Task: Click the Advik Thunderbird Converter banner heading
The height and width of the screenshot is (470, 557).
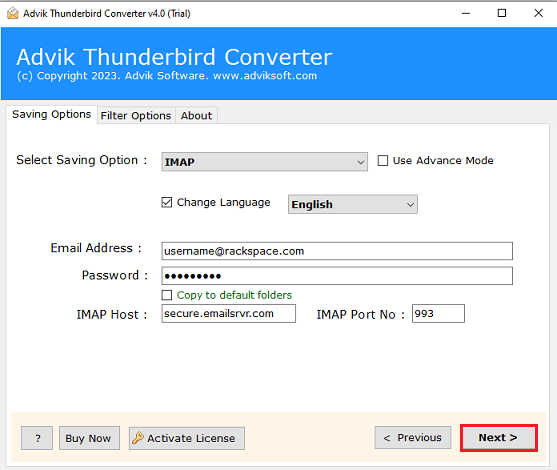Action: coord(174,57)
